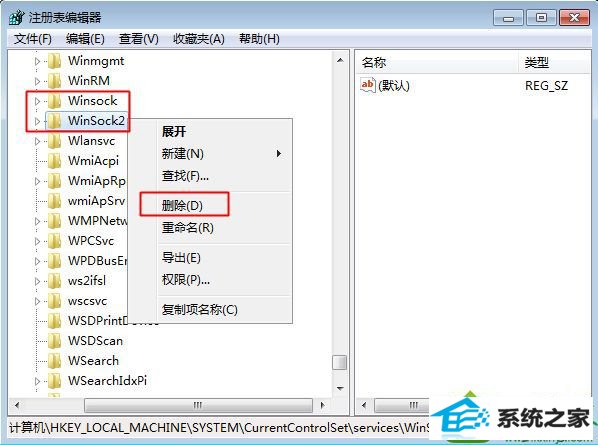Expand the wscsvc tree node

pos(37,301)
